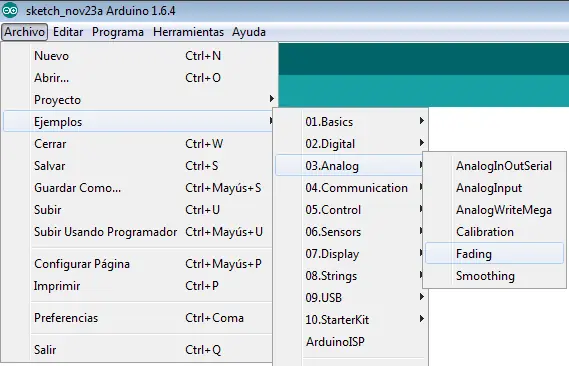The height and width of the screenshot is (366, 569).
Task: Open the Herramientas menu
Action: [188, 32]
